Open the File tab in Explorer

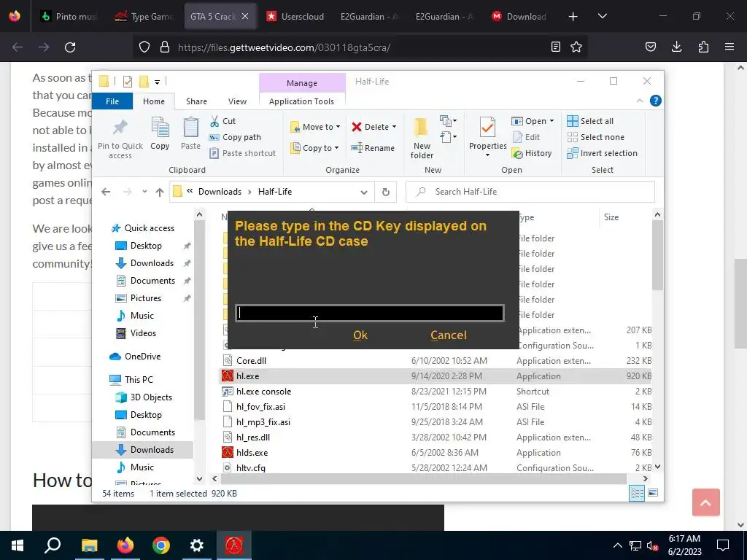112,101
